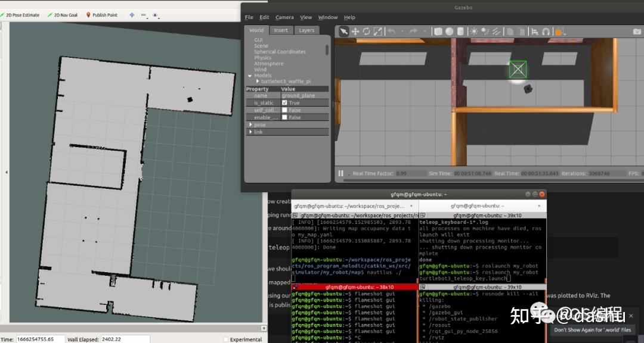Viewport: 644px width, 343px height.
Task: Expand the link property row
Action: tap(250, 132)
